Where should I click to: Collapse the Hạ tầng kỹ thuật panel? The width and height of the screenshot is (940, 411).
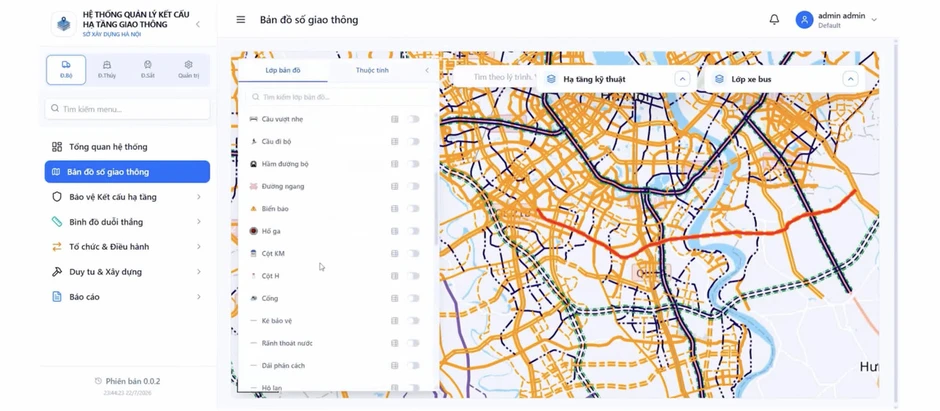[x=682, y=79]
